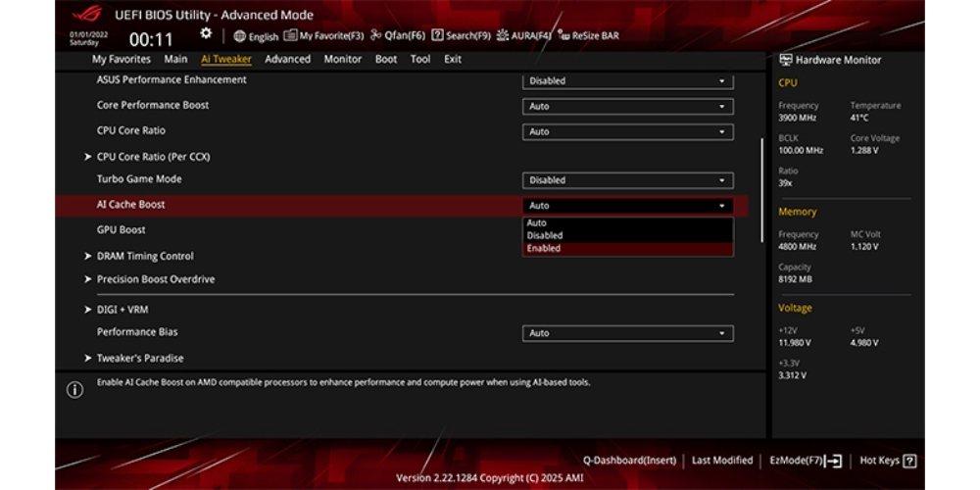The height and width of the screenshot is (490, 980).
Task: Click CPU Frequency value 3900 MHz
Action: click(x=797, y=119)
